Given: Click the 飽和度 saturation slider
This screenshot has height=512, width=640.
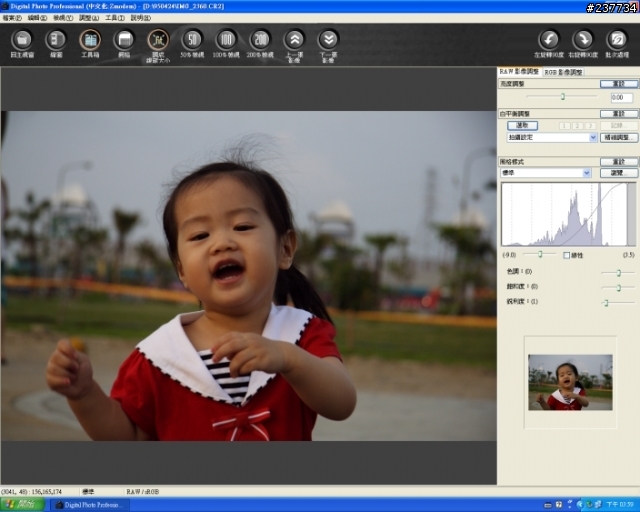Looking at the screenshot, I should pos(618,287).
